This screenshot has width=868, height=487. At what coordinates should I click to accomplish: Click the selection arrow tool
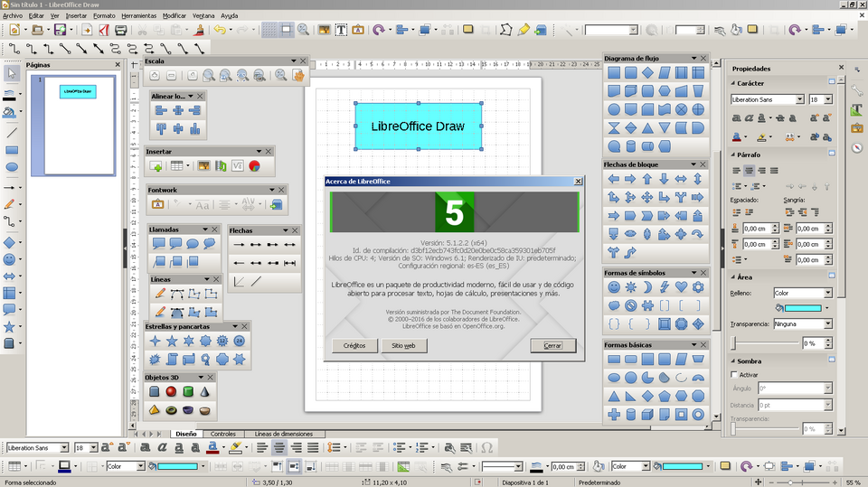click(x=12, y=73)
